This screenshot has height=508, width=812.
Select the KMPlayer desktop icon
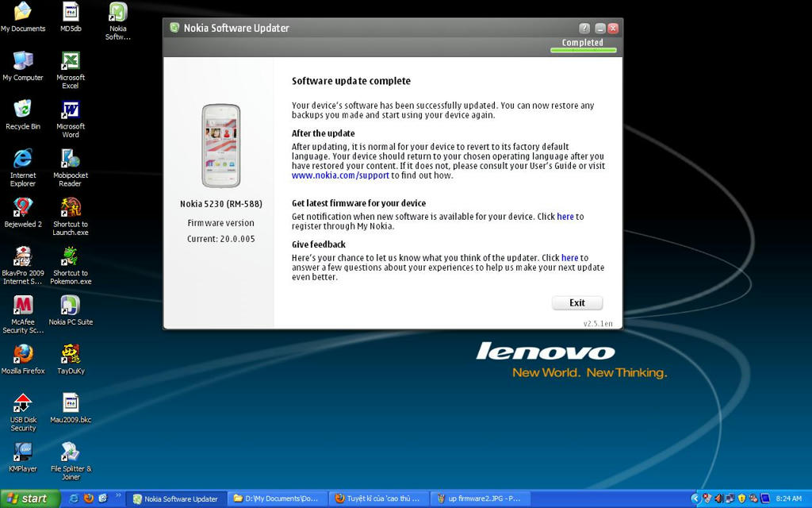[23, 457]
